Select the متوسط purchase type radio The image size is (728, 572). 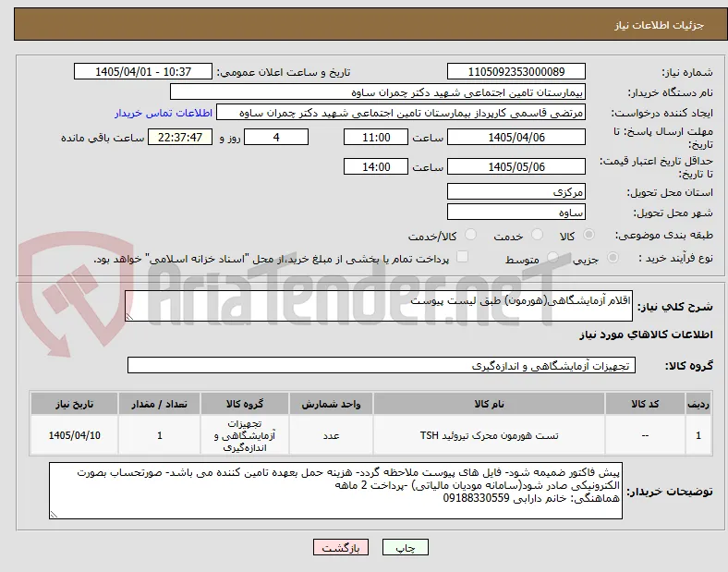pos(552,257)
